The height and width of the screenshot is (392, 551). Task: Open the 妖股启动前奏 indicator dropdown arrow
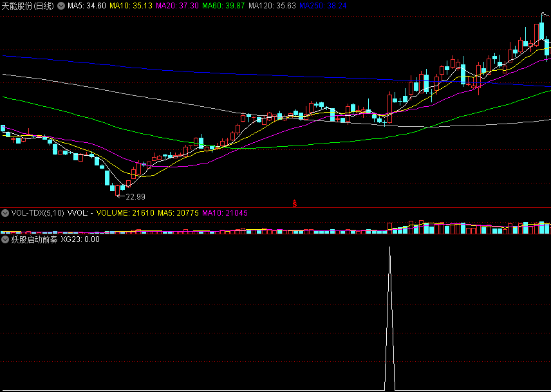click(5, 239)
